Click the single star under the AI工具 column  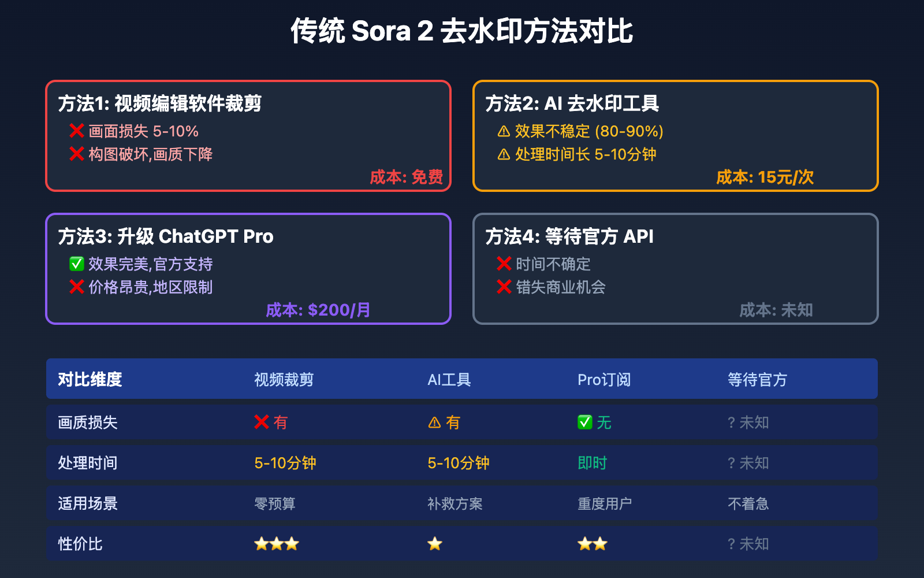pyautogui.click(x=435, y=544)
